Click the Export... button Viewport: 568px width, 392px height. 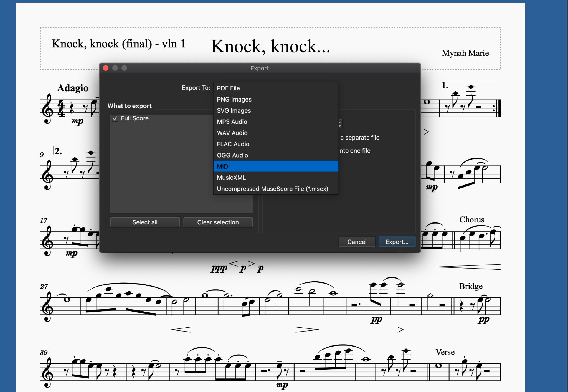pos(397,242)
